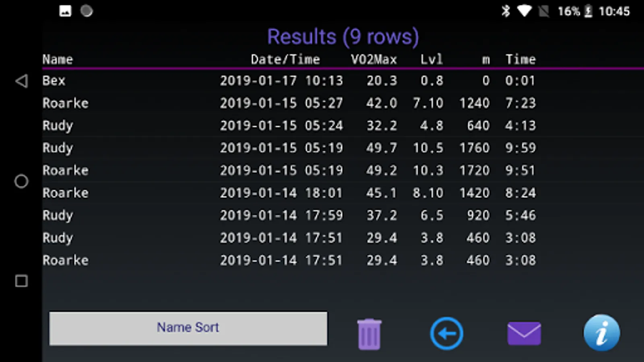Tap the Bluetooth status bar icon

(x=506, y=11)
